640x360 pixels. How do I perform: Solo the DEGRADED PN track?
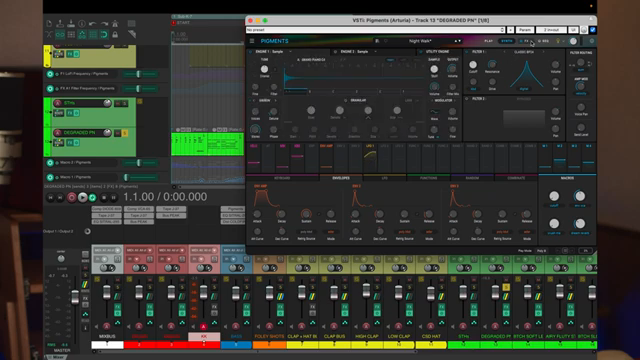[x=124, y=133]
